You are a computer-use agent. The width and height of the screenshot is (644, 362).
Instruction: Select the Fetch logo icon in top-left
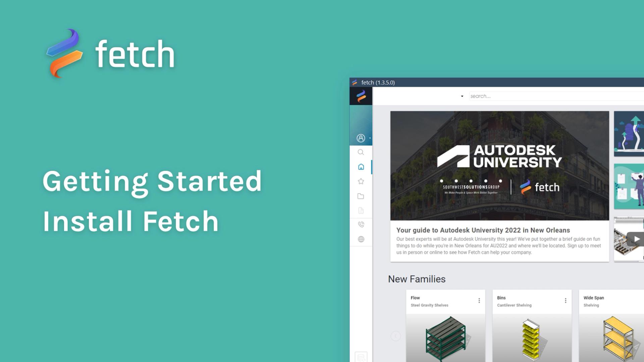click(x=65, y=54)
